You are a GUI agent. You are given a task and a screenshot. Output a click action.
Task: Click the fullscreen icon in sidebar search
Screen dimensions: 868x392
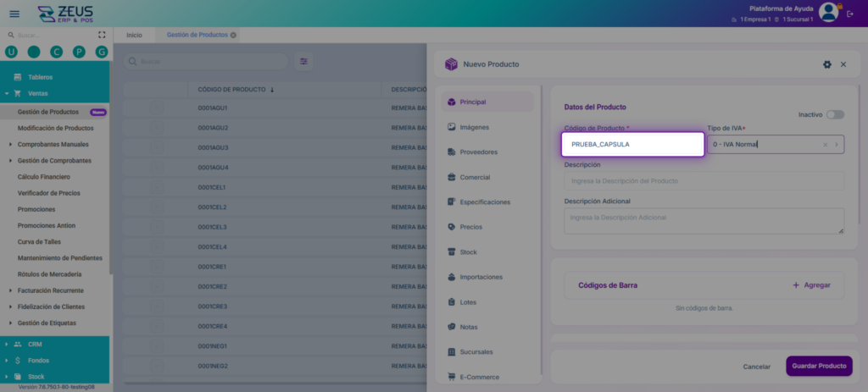[102, 35]
